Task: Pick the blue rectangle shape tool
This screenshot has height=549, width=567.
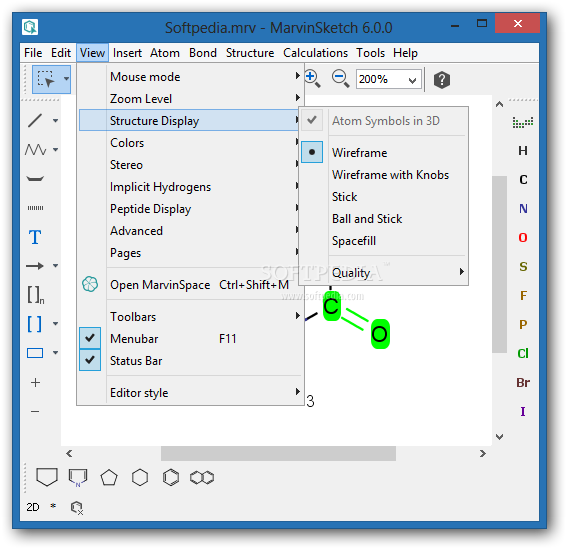Action: pyautogui.click(x=35, y=353)
